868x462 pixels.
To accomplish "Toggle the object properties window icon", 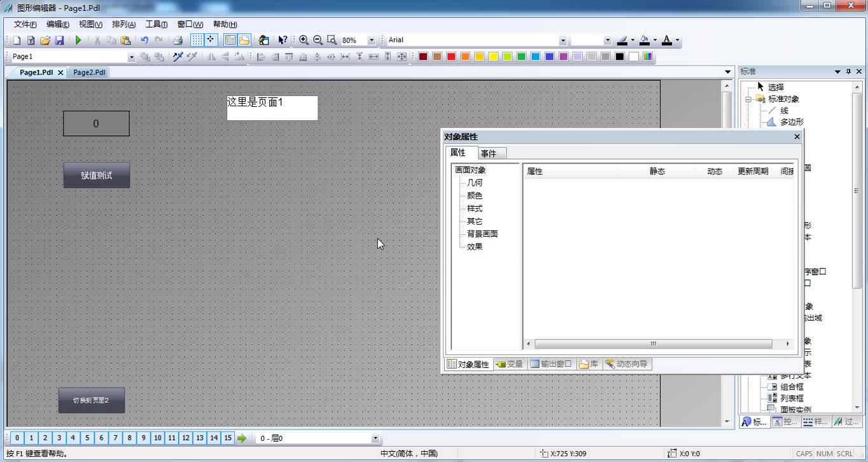I will point(230,40).
